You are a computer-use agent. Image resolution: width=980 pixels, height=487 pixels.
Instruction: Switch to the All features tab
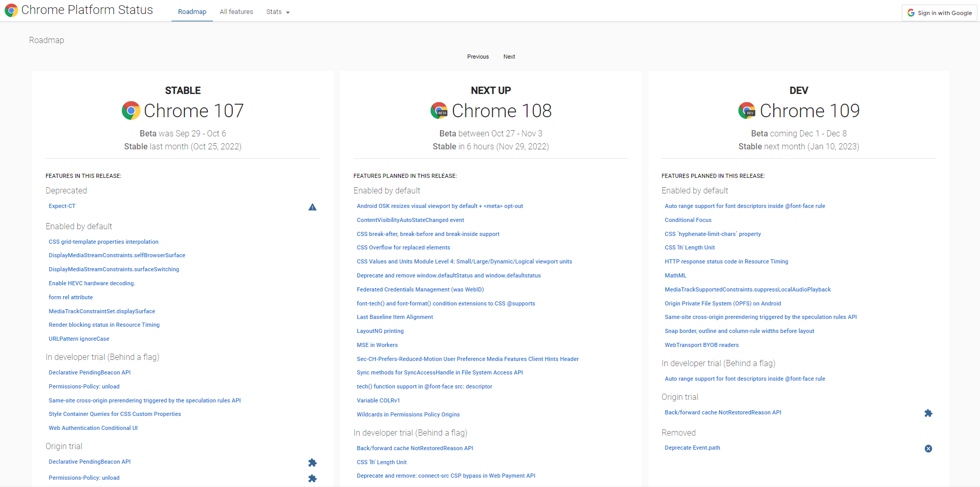(236, 12)
